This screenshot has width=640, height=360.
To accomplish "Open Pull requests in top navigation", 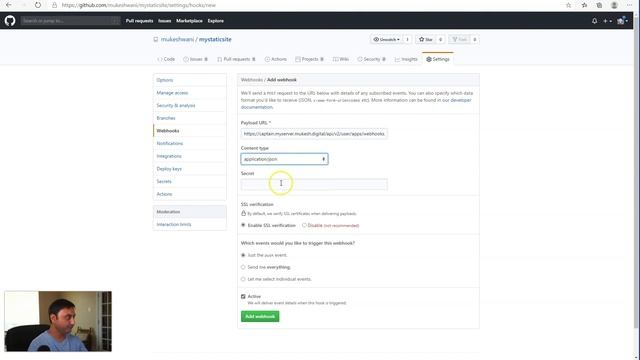I will point(139,21).
